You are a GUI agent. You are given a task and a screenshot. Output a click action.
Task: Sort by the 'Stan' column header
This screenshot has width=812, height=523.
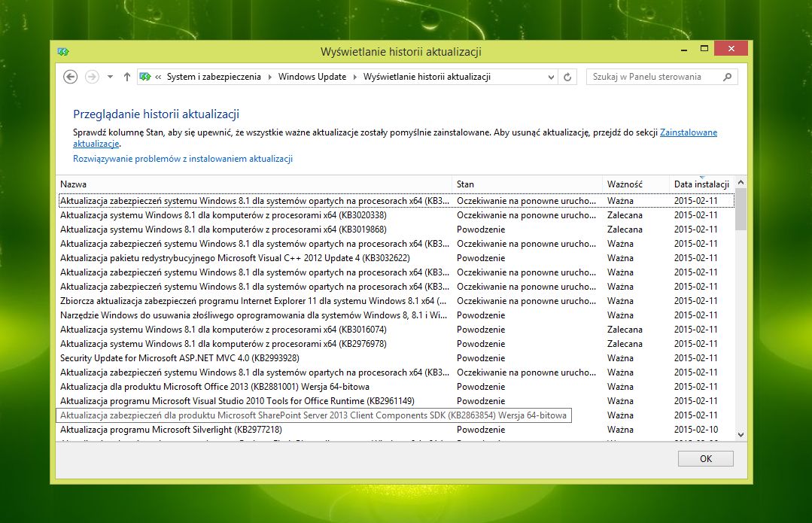coord(528,184)
